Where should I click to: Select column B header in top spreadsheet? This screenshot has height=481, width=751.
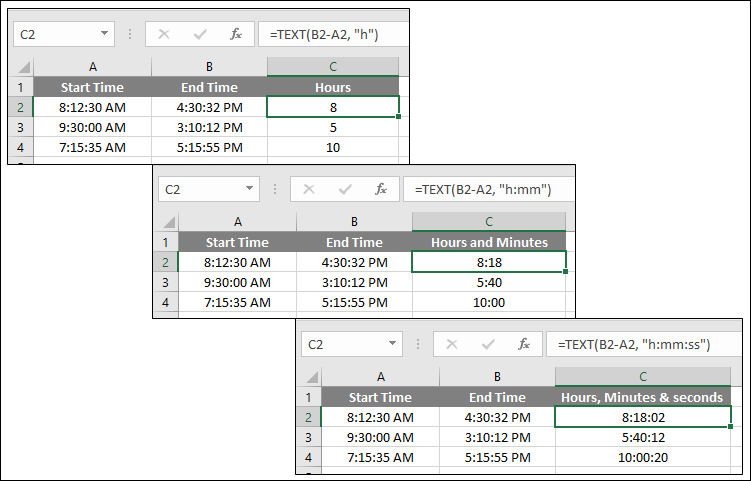[209, 67]
